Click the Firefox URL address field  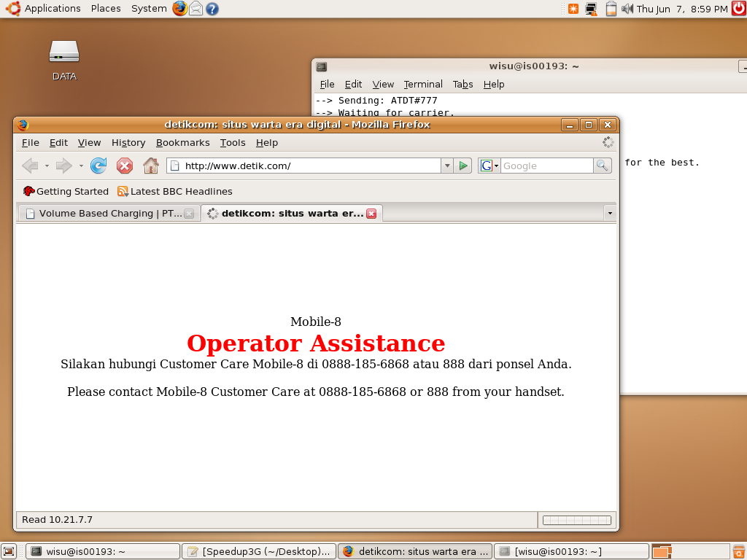[305, 166]
